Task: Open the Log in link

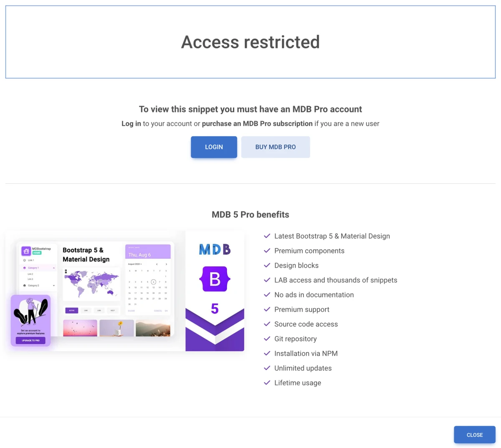Action: pos(131,124)
